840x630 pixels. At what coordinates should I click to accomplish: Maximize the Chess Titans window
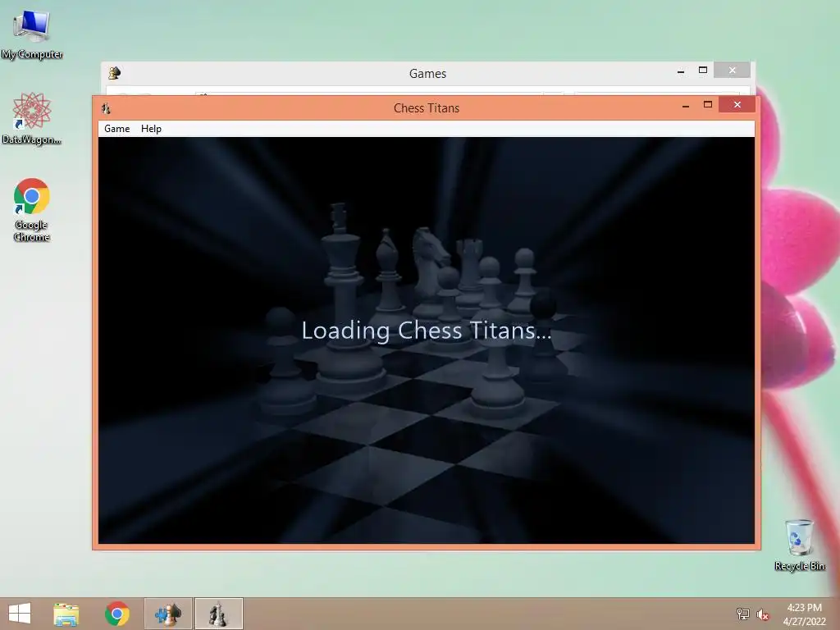[x=708, y=105]
